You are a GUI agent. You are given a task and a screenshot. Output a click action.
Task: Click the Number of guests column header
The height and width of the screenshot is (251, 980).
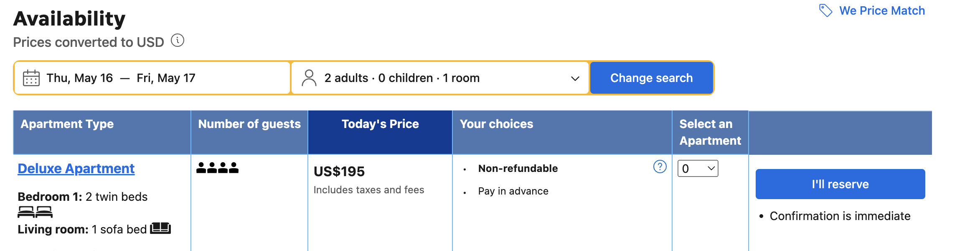(x=249, y=124)
